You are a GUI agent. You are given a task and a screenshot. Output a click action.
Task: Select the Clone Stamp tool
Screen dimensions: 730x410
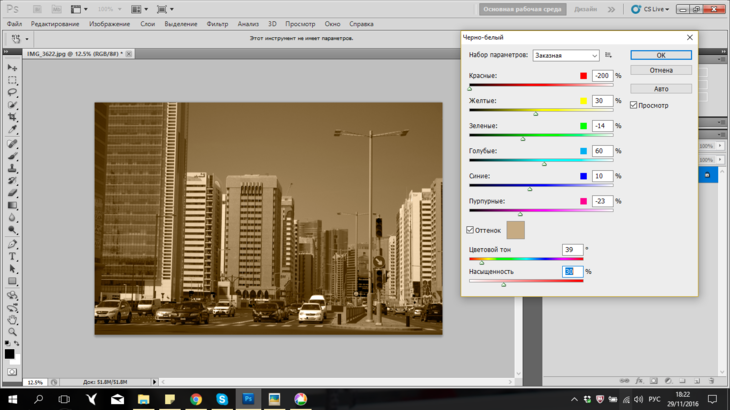click(12, 168)
